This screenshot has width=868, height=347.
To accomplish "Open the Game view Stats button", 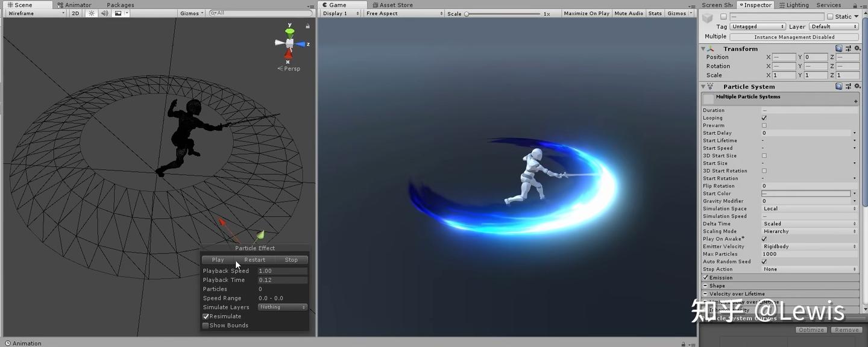I will click(655, 13).
